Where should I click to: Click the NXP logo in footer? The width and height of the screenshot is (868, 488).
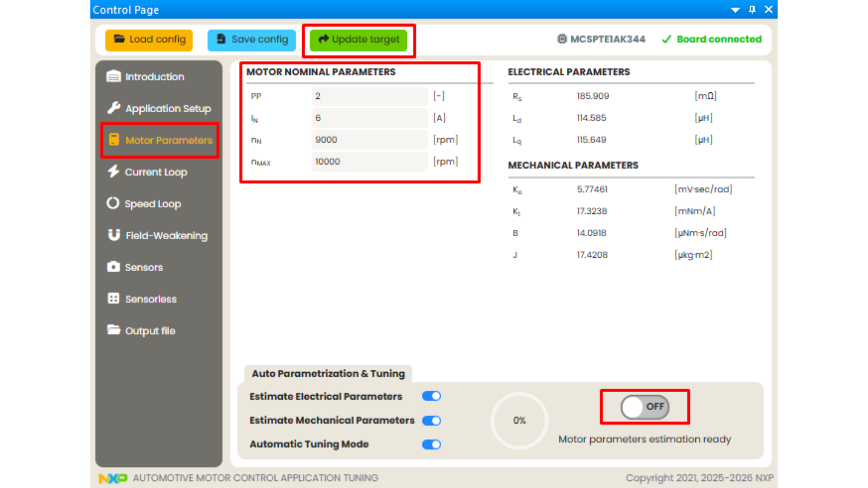tap(113, 478)
